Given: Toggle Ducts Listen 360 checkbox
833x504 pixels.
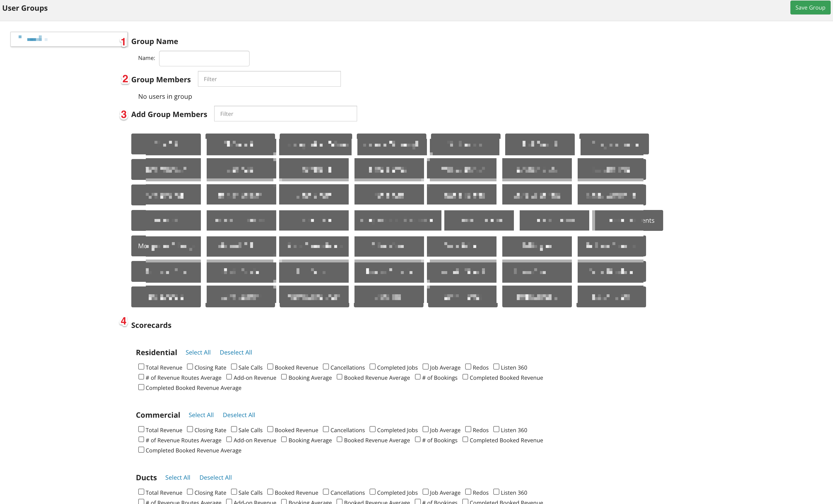Looking at the screenshot, I should (496, 492).
